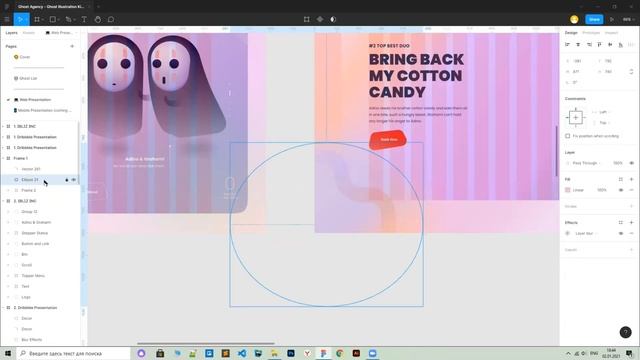Screen dimensions: 640x360
Task: Click the Align horizontal centers icon
Action: click(578, 44)
